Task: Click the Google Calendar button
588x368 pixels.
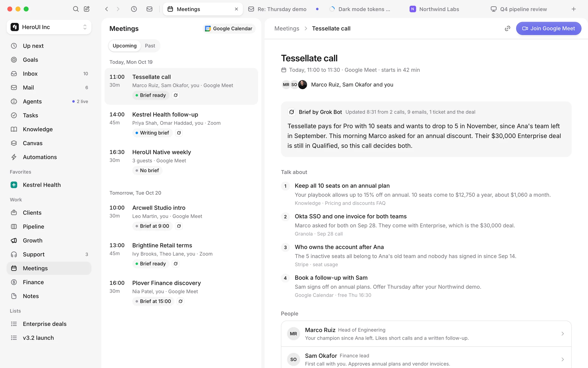Action: click(229, 28)
